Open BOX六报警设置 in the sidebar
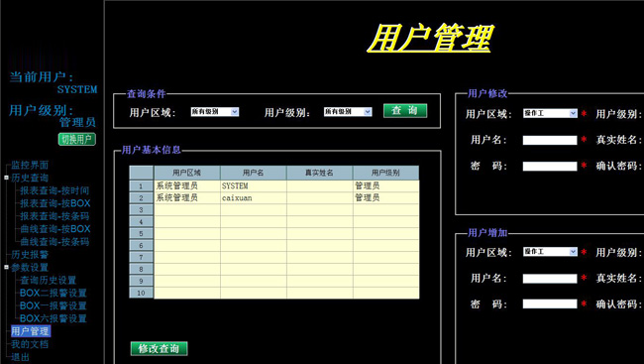The image size is (644, 364). [x=54, y=318]
